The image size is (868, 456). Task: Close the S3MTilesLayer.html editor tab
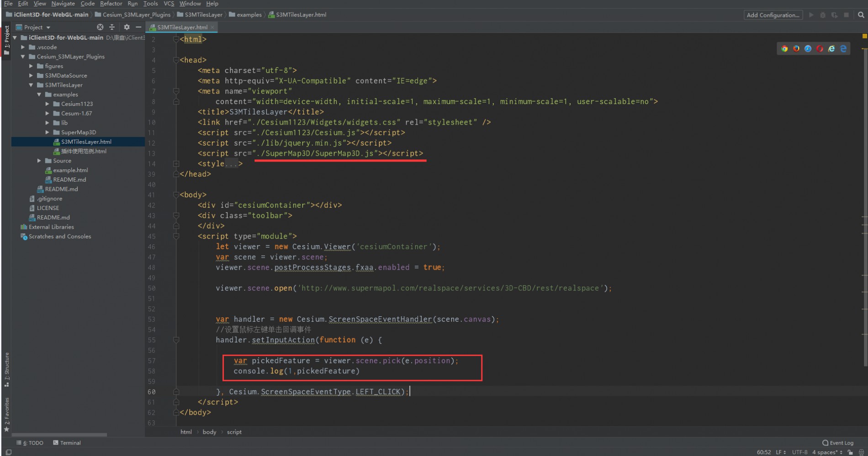coord(212,27)
